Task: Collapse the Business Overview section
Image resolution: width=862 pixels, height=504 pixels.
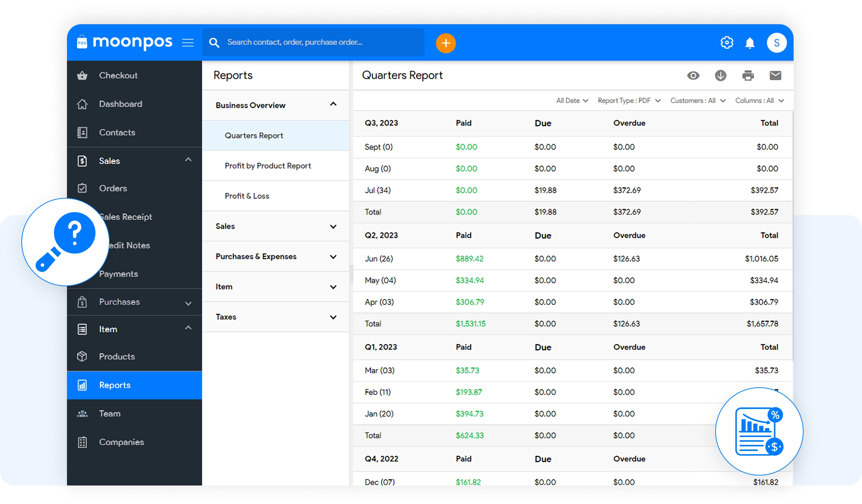Action: point(333,104)
